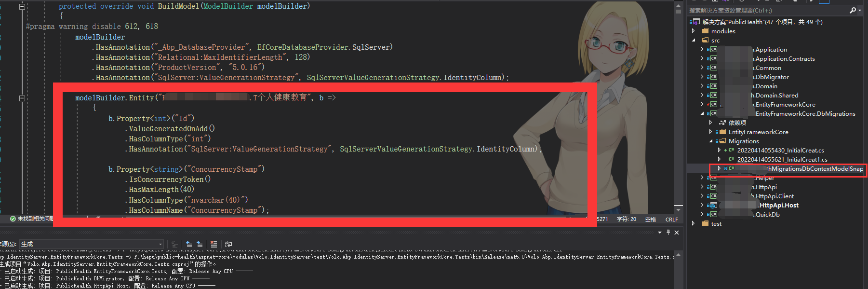Viewport: 868px width, 289px height.
Task: Select the HttpApi.Host startup project
Action: [778, 206]
